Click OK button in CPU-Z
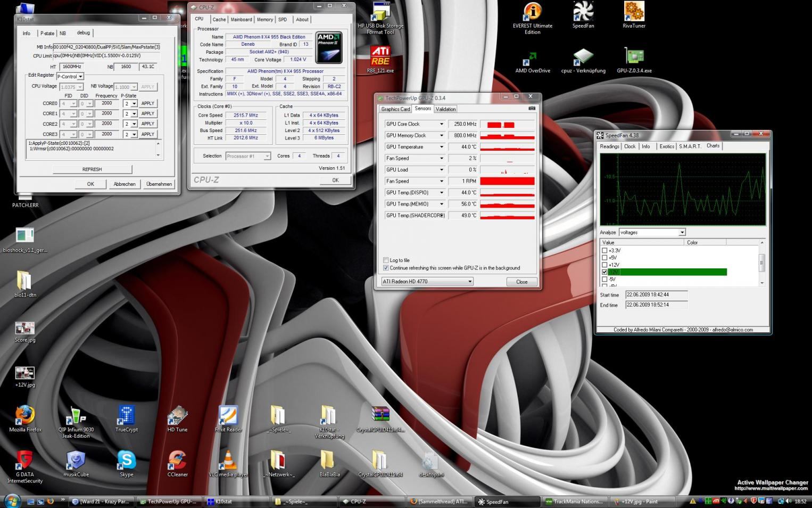This screenshot has width=812, height=508. pyautogui.click(x=335, y=180)
